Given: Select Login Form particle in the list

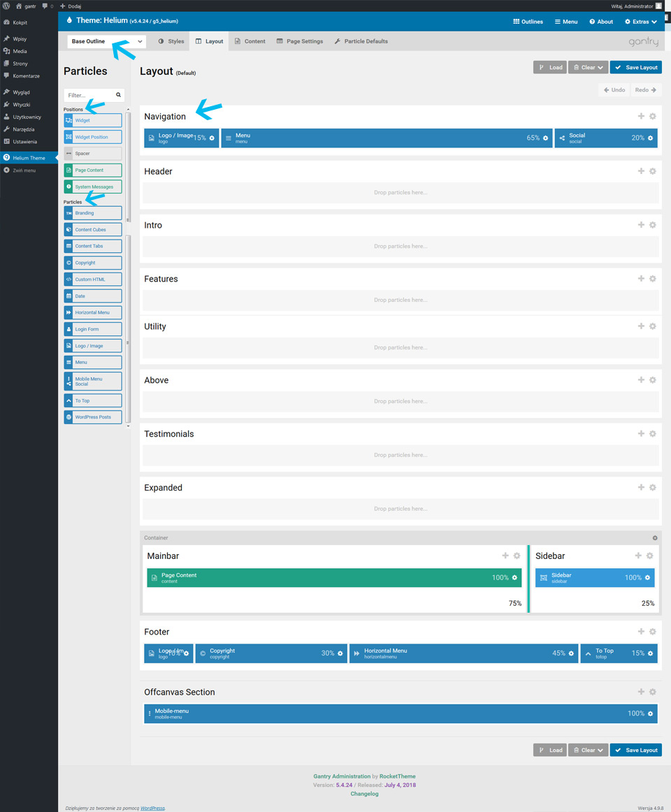Looking at the screenshot, I should pyautogui.click(x=93, y=329).
